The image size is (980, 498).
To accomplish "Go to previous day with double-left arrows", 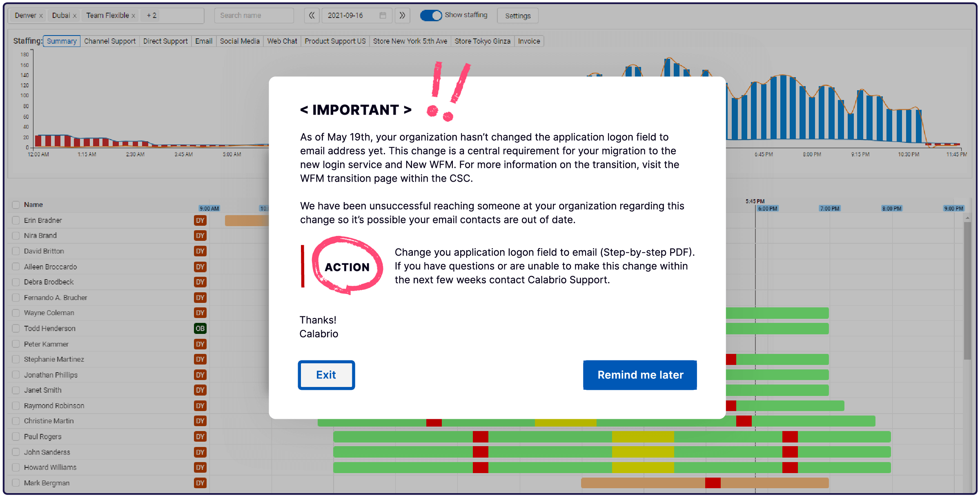I will click(312, 16).
